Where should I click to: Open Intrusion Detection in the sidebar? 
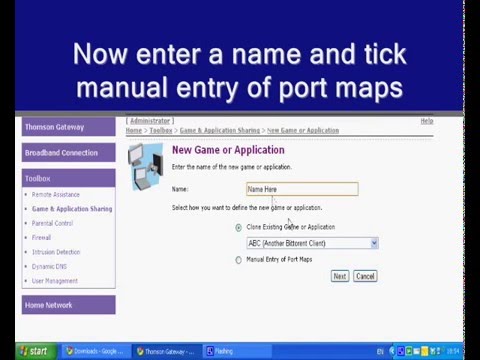click(56, 252)
